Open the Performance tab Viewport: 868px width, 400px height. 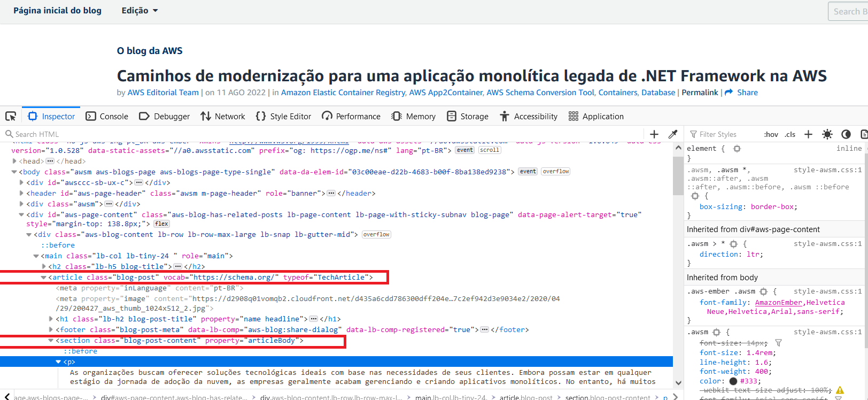351,116
